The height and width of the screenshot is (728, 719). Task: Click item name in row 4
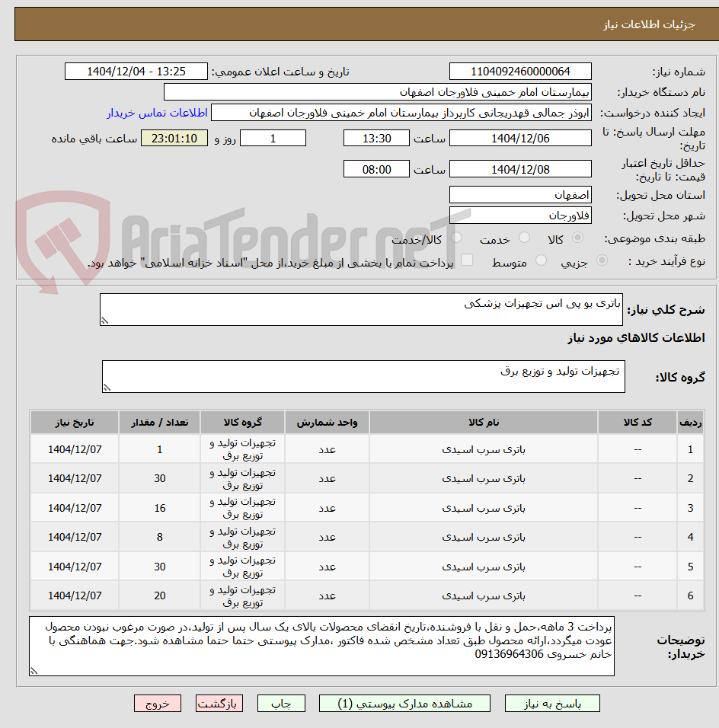[483, 537]
